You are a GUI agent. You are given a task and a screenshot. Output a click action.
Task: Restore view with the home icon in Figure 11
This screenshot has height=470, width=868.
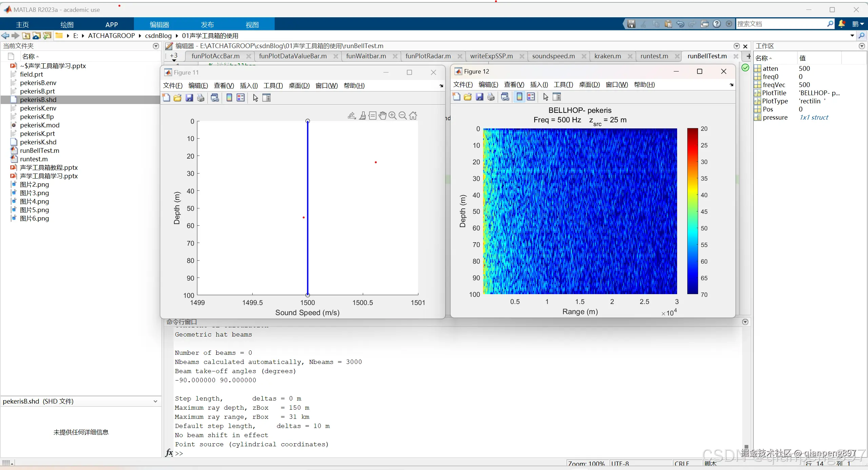(413, 116)
